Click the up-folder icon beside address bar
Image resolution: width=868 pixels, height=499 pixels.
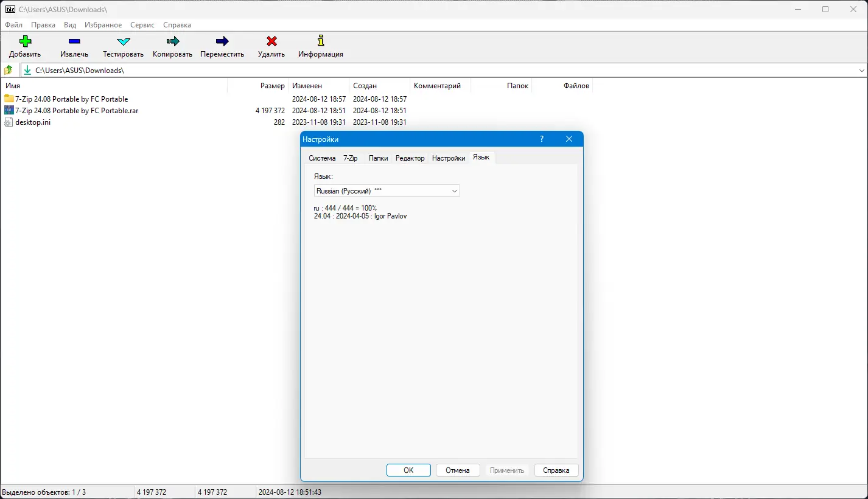click(x=9, y=70)
